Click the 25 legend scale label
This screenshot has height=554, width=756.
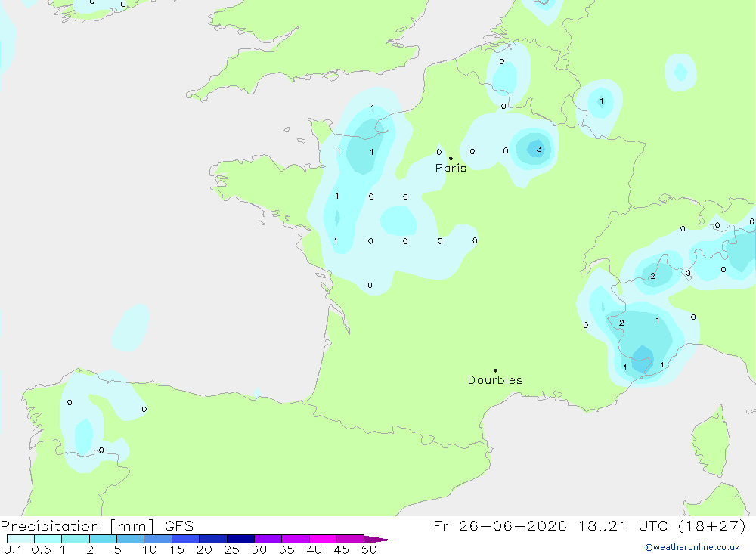pos(232,549)
